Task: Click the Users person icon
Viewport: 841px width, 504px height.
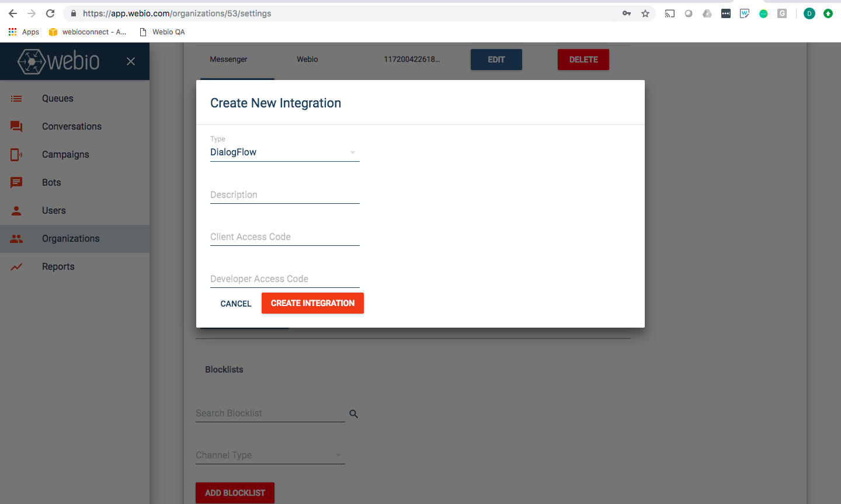Action: click(16, 211)
